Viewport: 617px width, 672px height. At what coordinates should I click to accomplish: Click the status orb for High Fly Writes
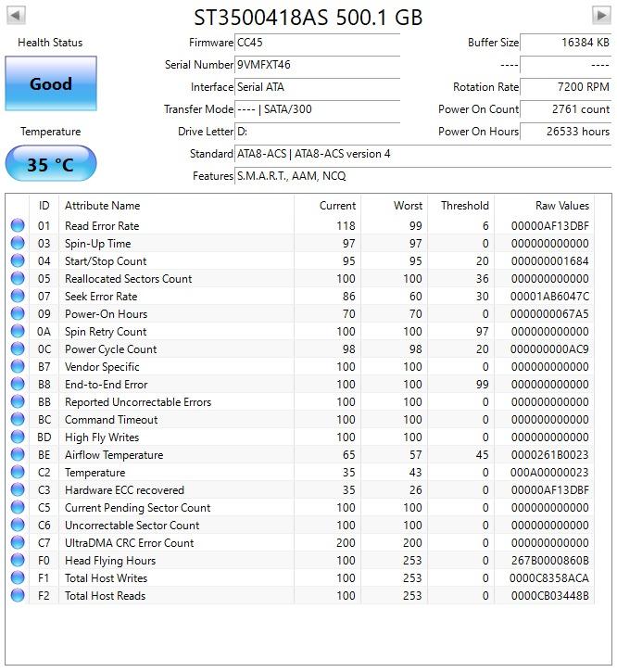tap(18, 437)
